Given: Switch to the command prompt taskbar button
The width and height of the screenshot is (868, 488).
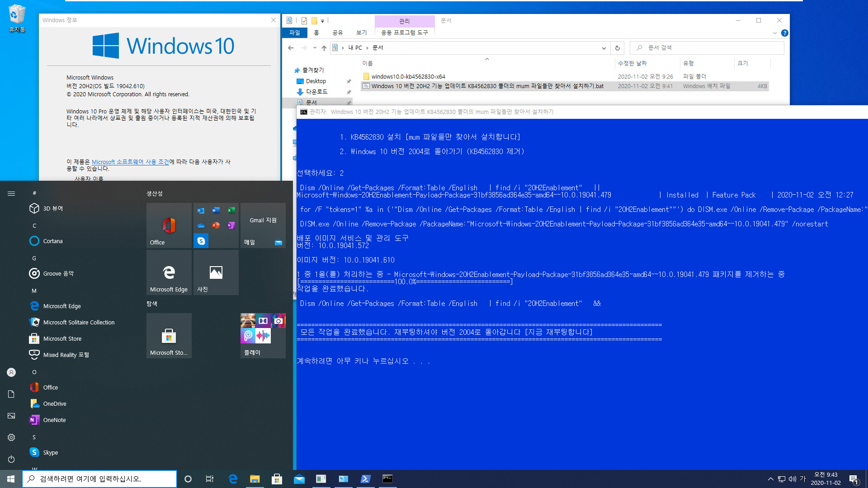Looking at the screenshot, I should pyautogui.click(x=387, y=479).
